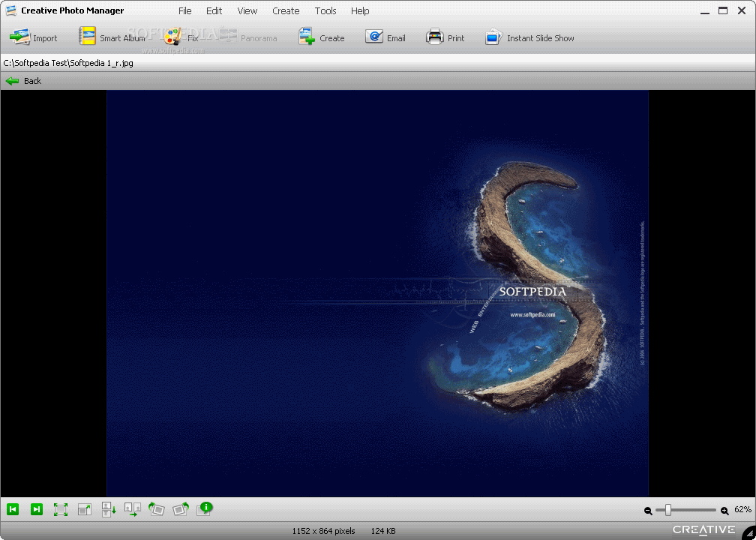Image resolution: width=756 pixels, height=540 pixels.
Task: Click the 62% zoom value
Action: [742, 510]
